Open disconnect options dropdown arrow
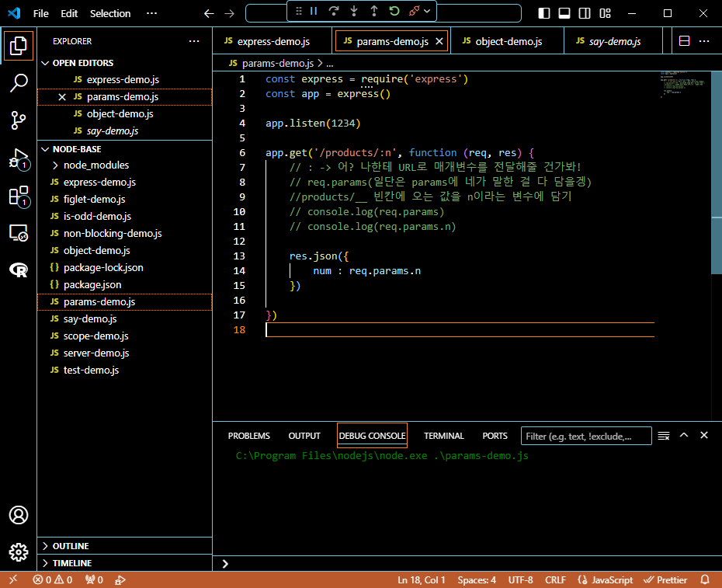 click(427, 11)
